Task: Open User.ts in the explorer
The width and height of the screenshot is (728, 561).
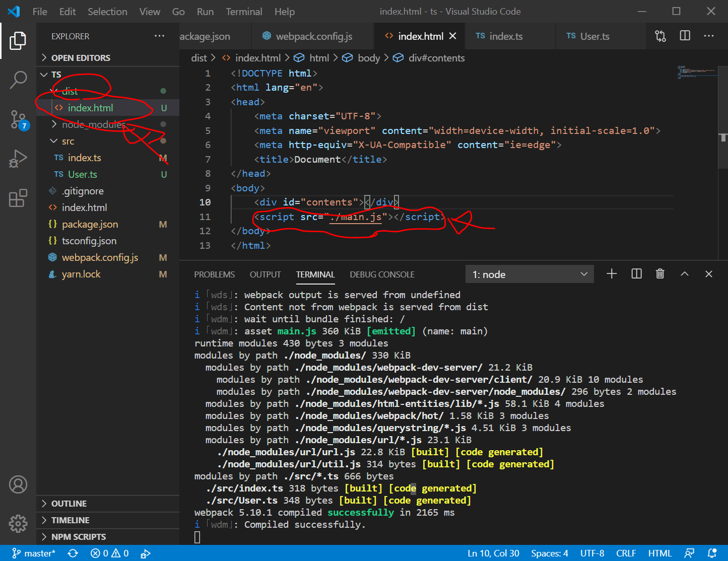Action: point(108,174)
